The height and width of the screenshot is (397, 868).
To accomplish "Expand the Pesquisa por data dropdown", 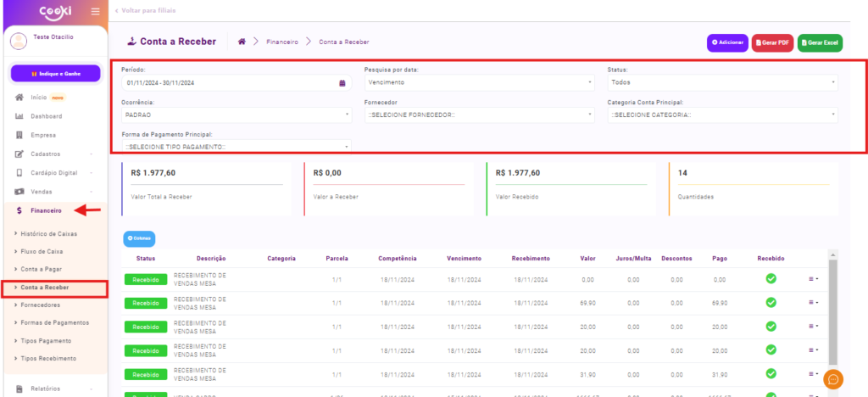I will [x=479, y=82].
